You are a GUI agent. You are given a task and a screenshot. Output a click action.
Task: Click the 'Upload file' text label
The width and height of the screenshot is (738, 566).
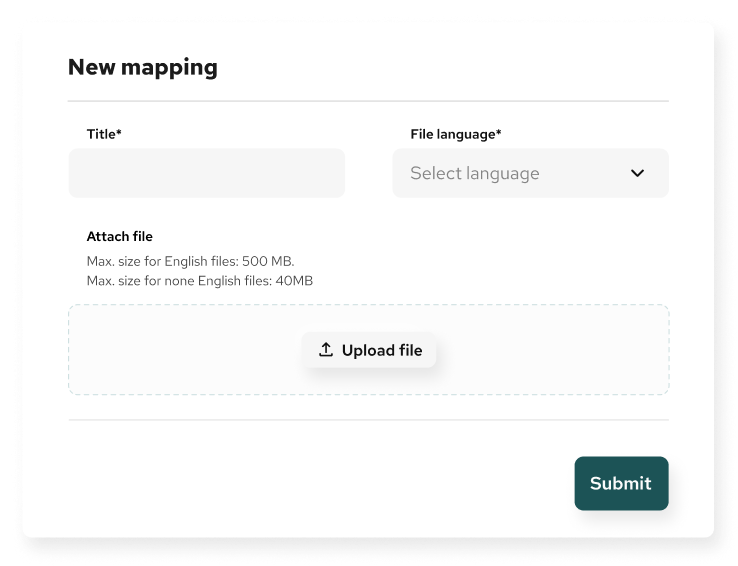click(382, 350)
